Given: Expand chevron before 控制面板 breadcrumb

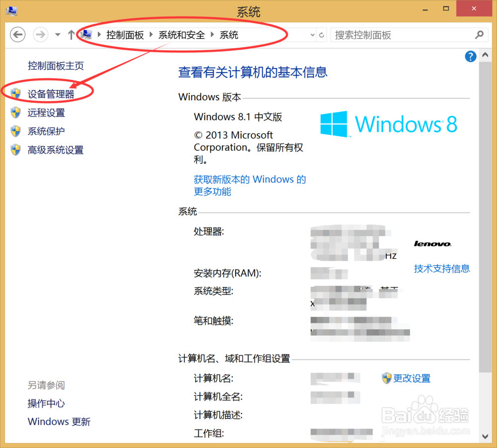Looking at the screenshot, I should (99, 35).
